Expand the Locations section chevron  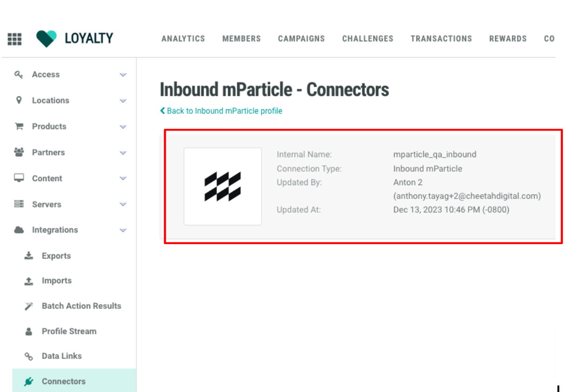pyautogui.click(x=123, y=101)
